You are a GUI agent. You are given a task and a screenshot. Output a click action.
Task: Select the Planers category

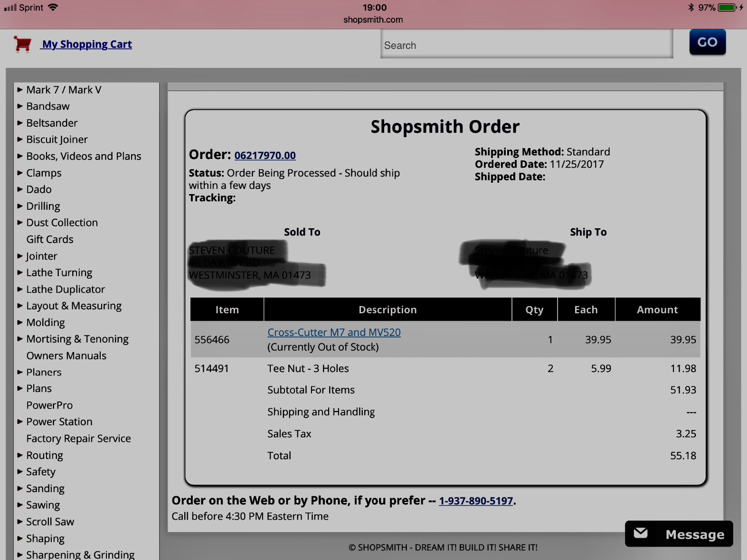44,372
